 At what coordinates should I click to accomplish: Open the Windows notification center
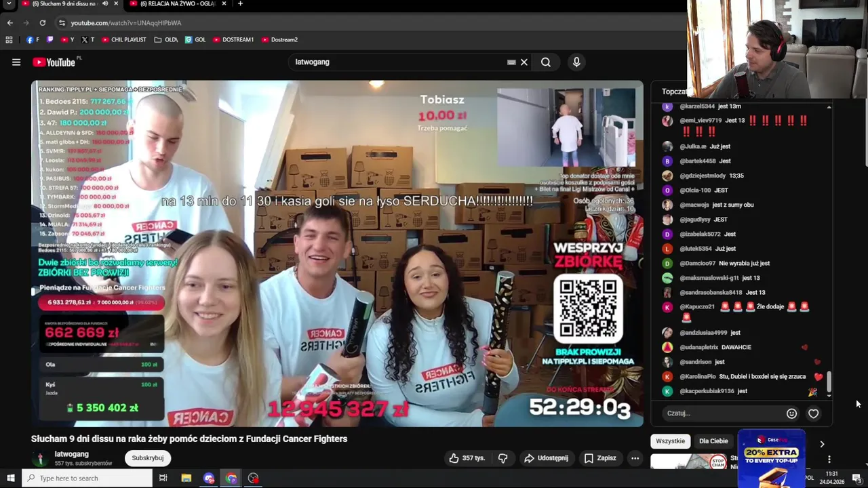tap(856, 479)
